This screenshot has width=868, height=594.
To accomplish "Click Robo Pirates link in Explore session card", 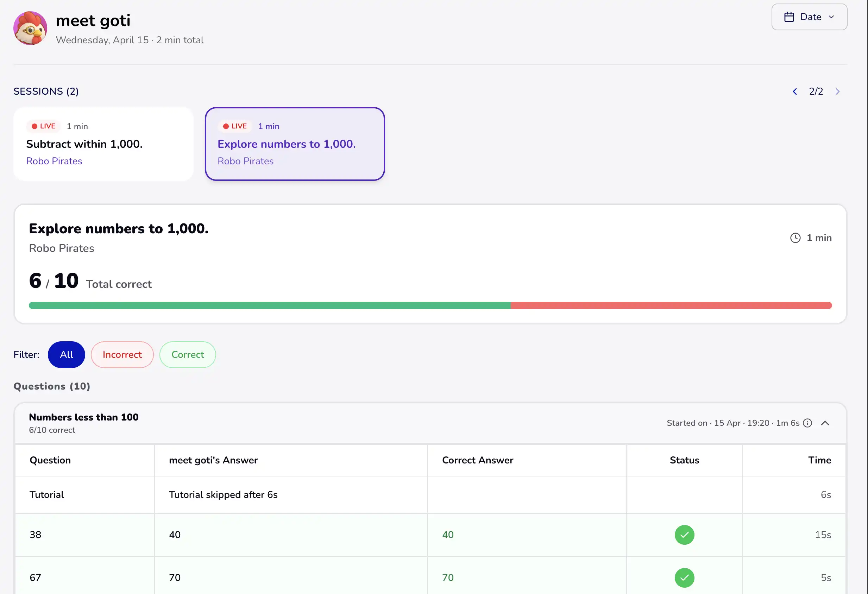I will tap(245, 161).
